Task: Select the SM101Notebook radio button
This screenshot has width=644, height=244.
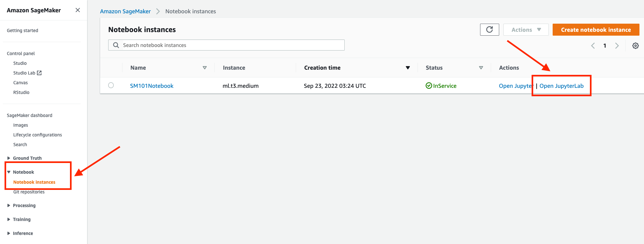Action: coord(111,85)
